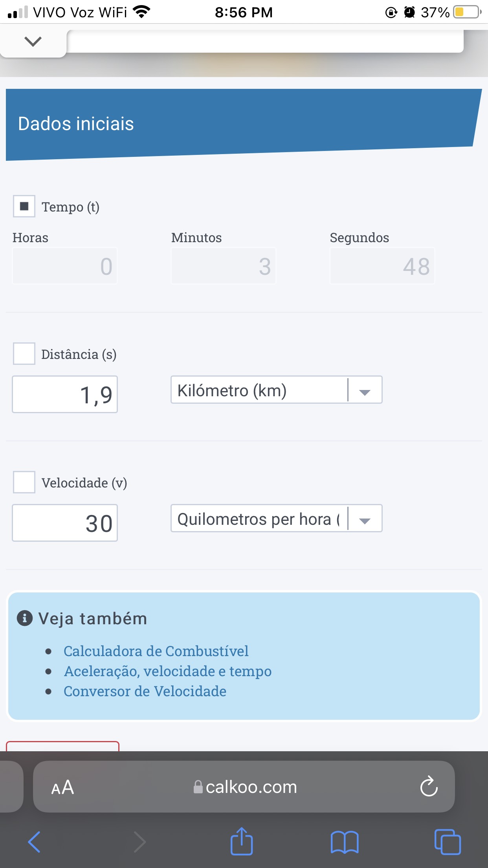Collapse the top chevron-down tab
Screen dimensions: 488x868
click(33, 41)
